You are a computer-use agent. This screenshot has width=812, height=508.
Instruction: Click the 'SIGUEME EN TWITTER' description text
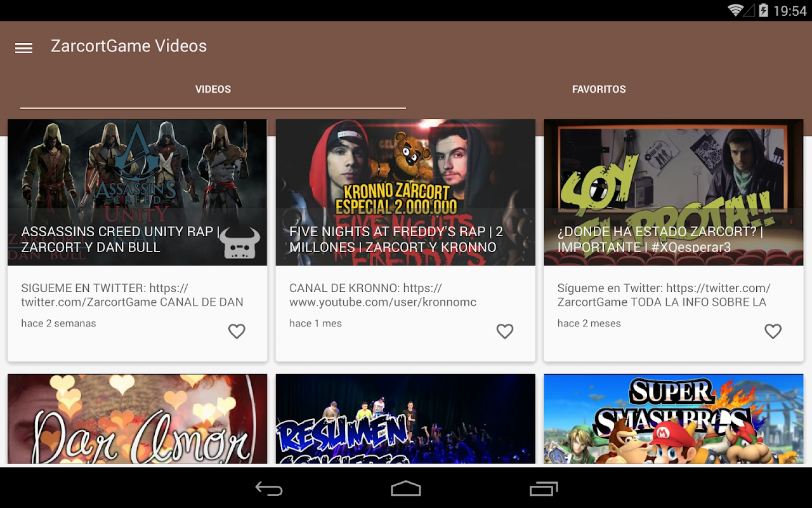pyautogui.click(x=132, y=295)
